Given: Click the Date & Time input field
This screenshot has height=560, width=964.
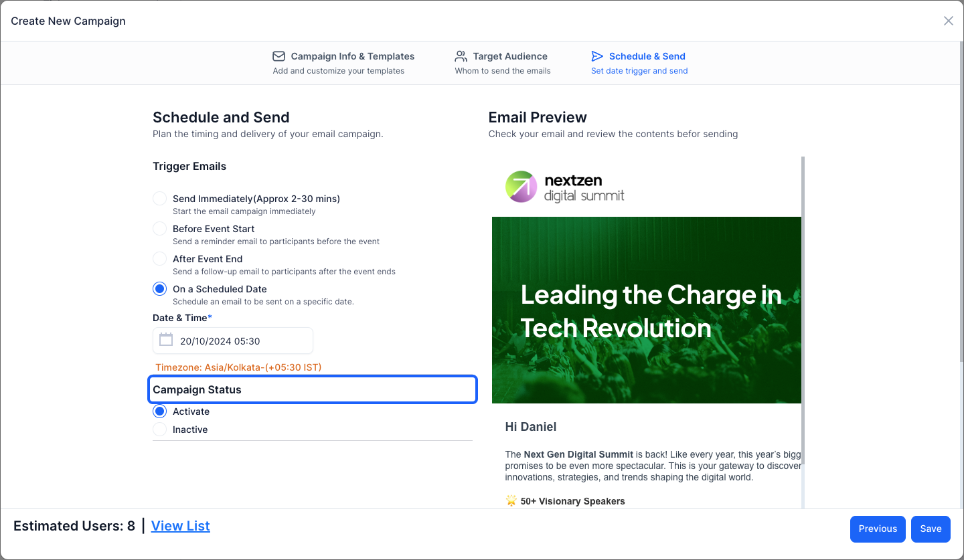Looking at the screenshot, I should [233, 341].
